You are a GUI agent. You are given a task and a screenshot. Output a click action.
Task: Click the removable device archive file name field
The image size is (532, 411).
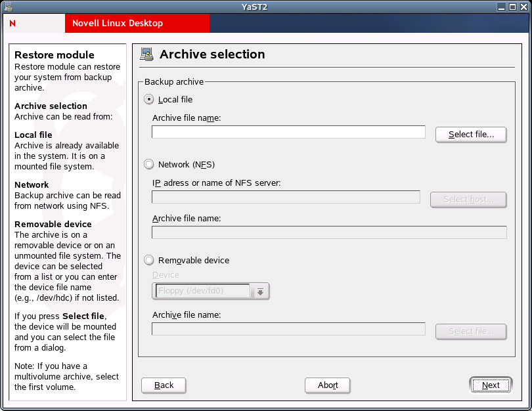coord(288,329)
